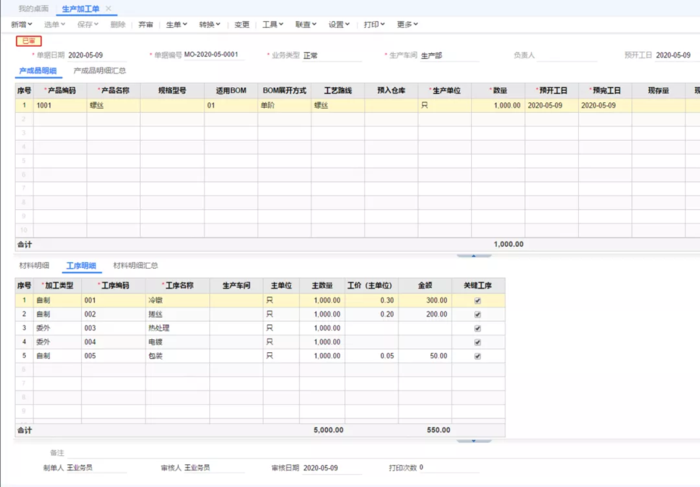Select product code cell 1001
Viewport: 700px width, 487px height.
pyautogui.click(x=60, y=105)
